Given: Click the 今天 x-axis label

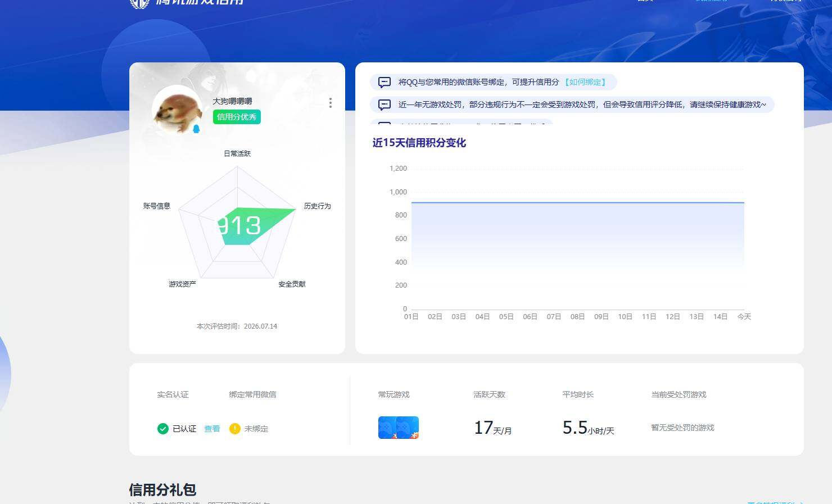Looking at the screenshot, I should (744, 317).
